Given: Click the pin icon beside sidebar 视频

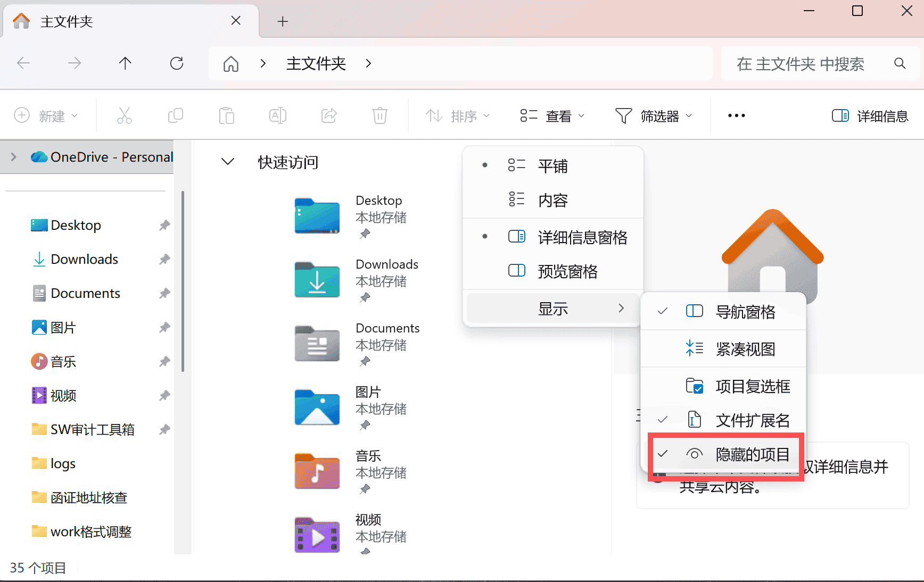Looking at the screenshot, I should tap(164, 396).
